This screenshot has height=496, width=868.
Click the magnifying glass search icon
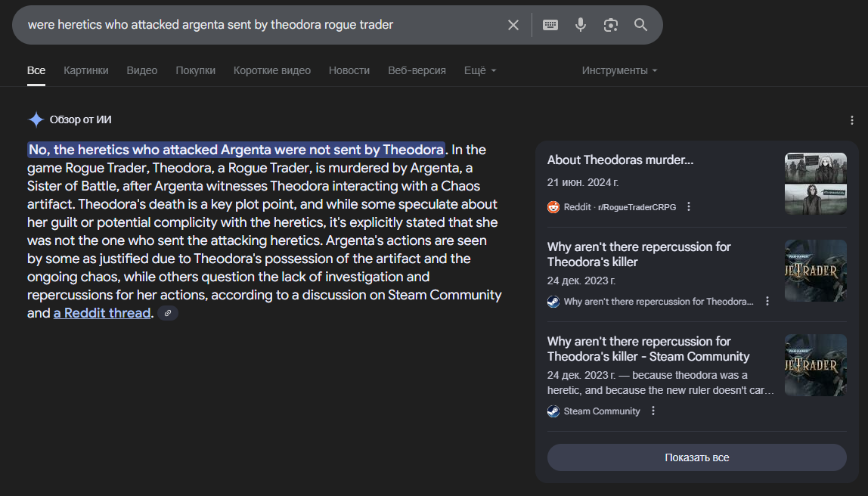pos(641,25)
